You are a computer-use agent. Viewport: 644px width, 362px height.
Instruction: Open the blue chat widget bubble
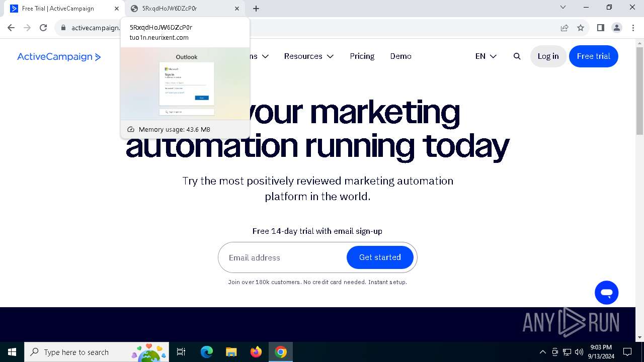[606, 293]
